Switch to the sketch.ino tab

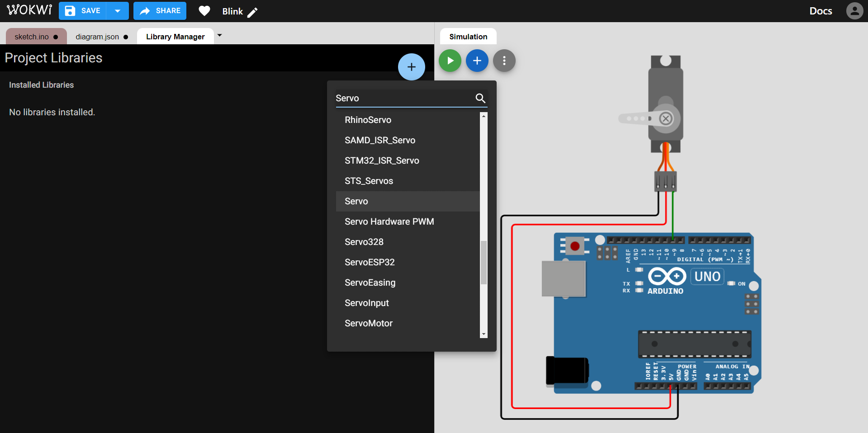[36, 37]
